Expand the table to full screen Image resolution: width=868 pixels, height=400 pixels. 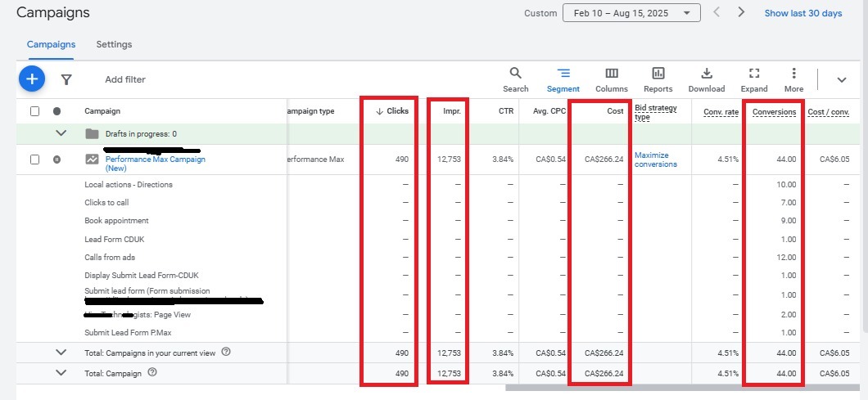tap(754, 79)
